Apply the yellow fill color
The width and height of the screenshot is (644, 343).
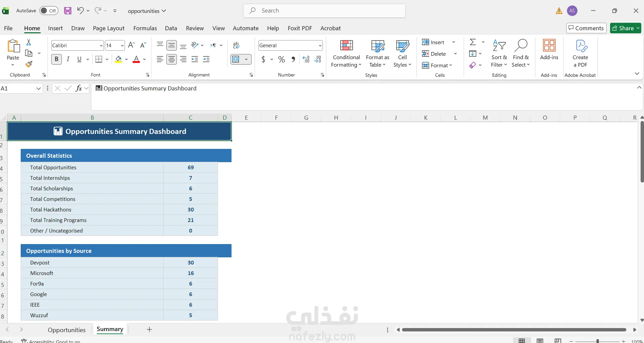[x=118, y=59]
